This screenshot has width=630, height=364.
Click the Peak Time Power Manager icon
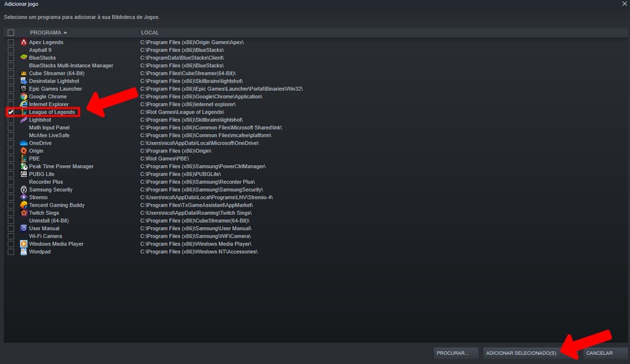point(24,166)
